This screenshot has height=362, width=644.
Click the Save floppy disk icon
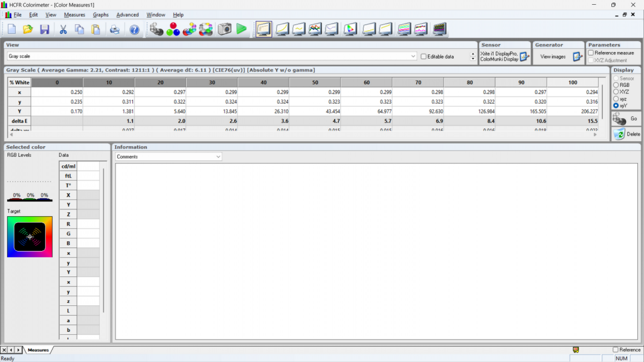(44, 30)
